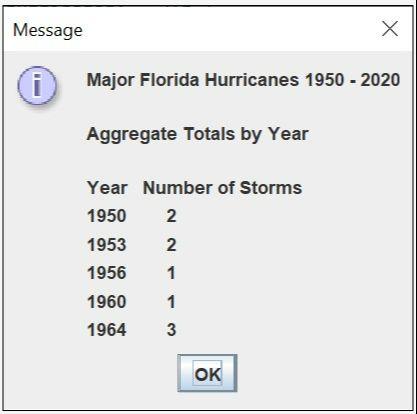Click the storm count beside 1950
Viewport: 417px width, 414px height.
(171, 216)
